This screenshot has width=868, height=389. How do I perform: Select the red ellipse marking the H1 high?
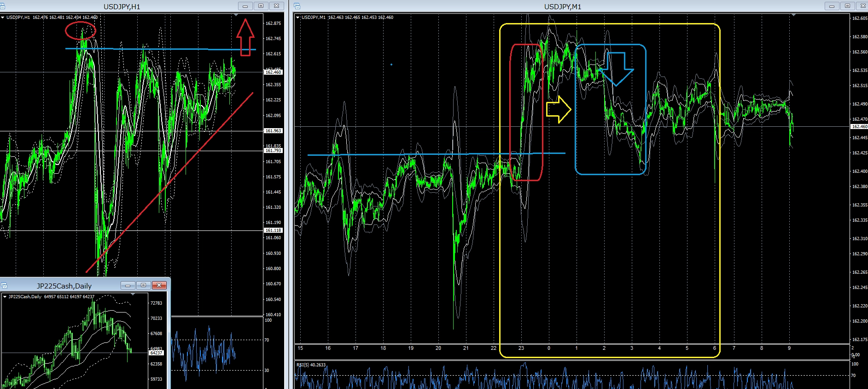click(x=80, y=30)
